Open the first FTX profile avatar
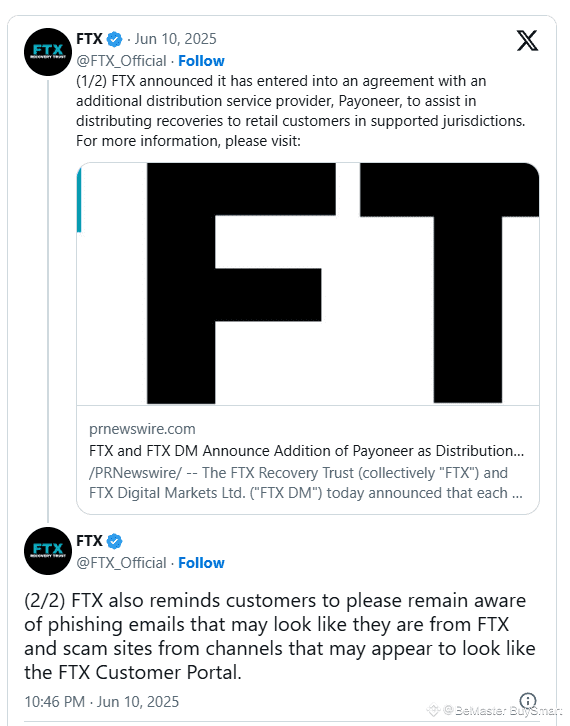Viewport: 570px width, 726px height. pos(48,52)
